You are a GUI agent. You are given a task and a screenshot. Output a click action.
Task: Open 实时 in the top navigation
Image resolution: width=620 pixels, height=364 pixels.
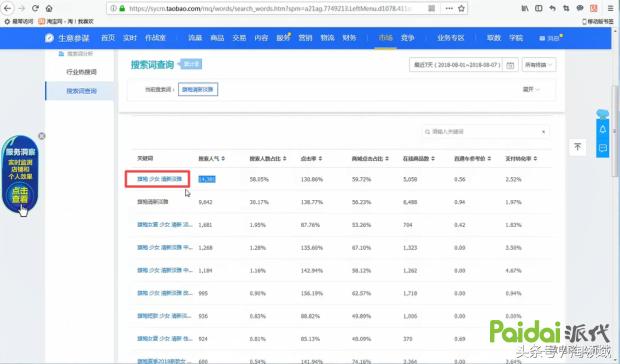pos(130,38)
